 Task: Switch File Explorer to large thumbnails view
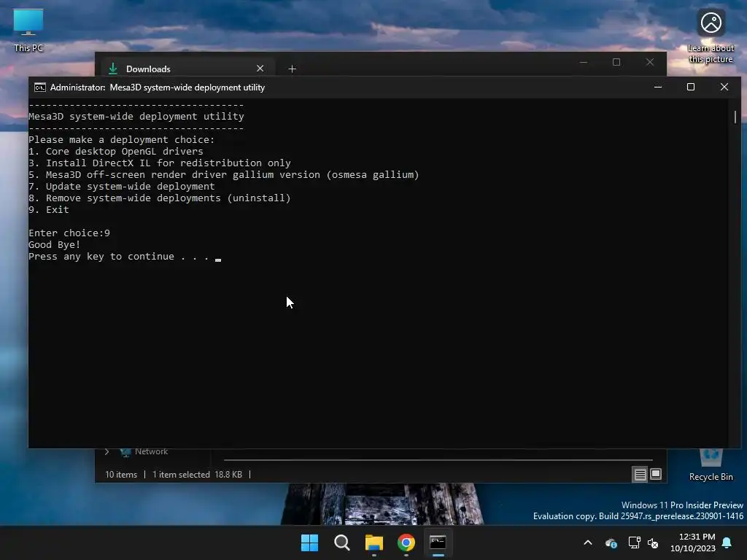click(x=656, y=474)
